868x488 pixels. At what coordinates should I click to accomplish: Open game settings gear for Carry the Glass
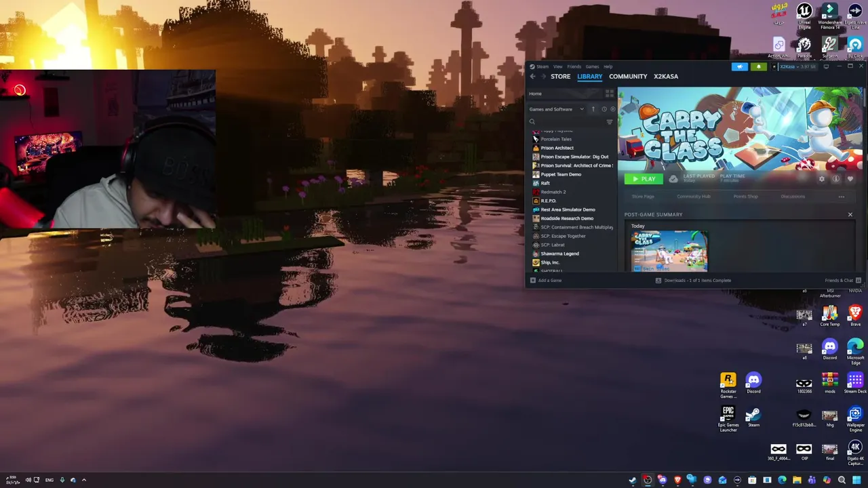click(822, 179)
